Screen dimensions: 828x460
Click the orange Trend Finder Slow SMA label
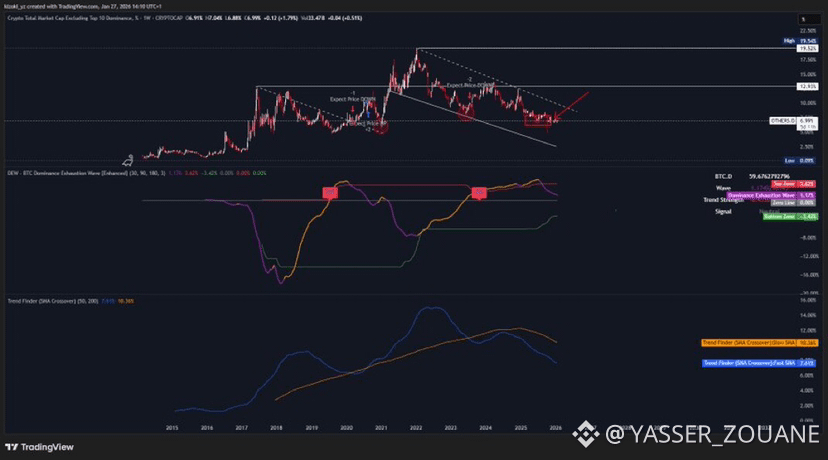(x=759, y=343)
